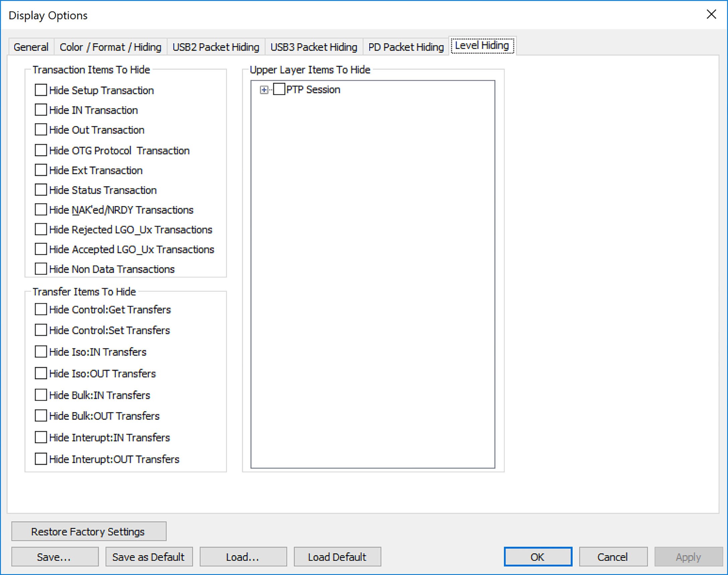Select the PD Packet Hiding tab

406,47
